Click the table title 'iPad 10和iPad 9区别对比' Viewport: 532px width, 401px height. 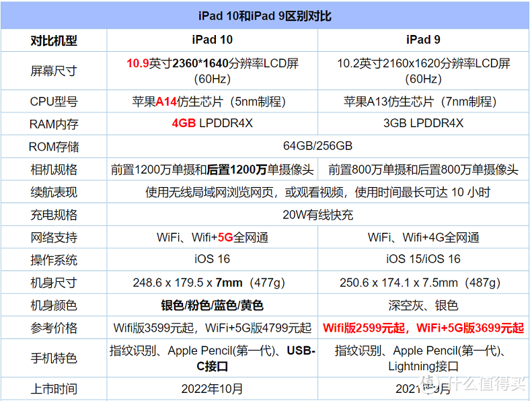264,15
